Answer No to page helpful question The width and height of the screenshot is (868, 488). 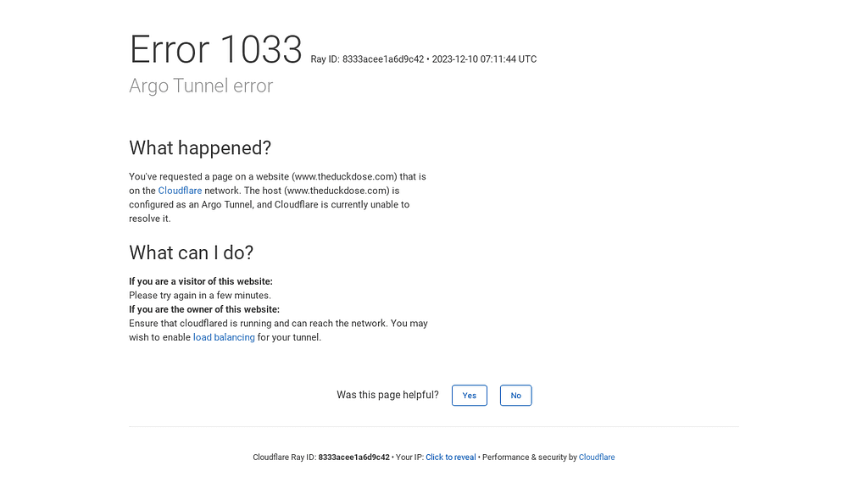click(x=516, y=395)
